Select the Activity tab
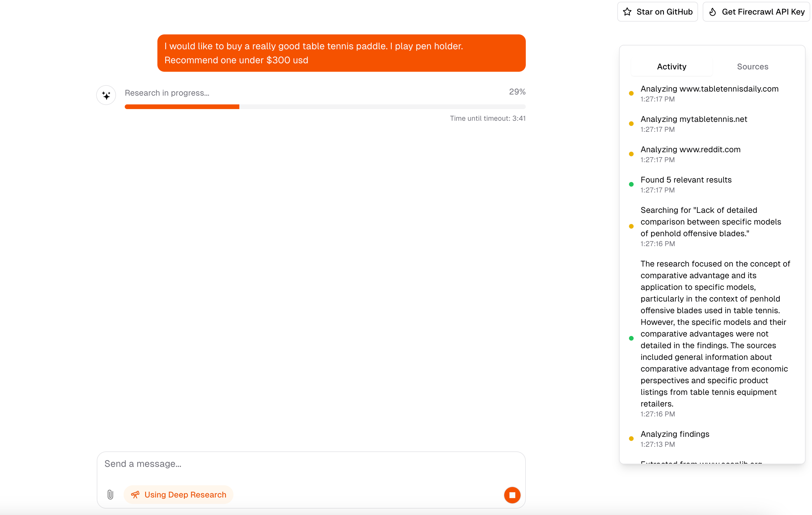The height and width of the screenshot is (515, 812). 672,66
